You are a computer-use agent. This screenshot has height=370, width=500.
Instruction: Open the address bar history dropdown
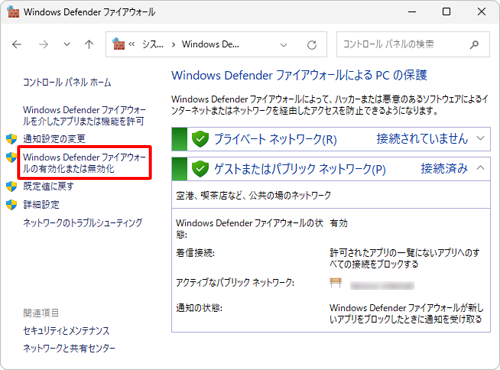(284, 45)
